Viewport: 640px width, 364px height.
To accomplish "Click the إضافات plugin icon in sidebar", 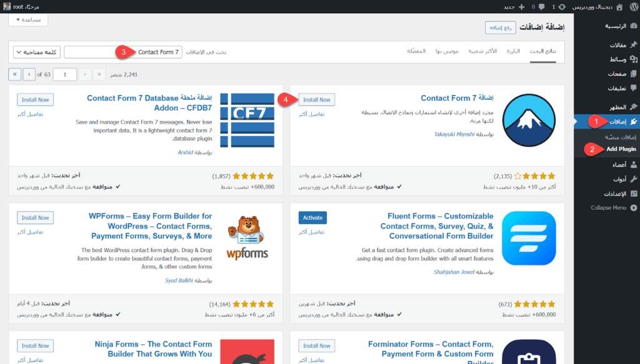I will click(634, 122).
